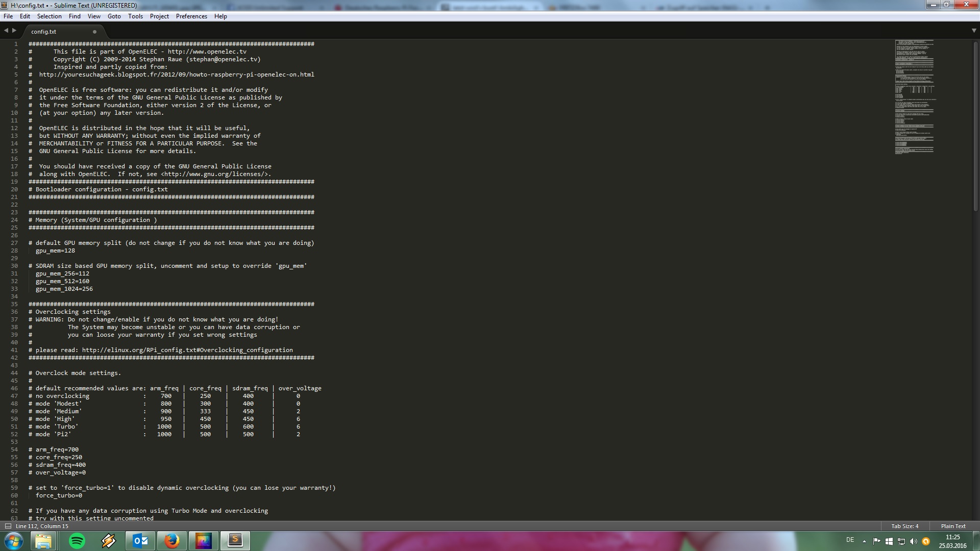Open the Project menu
The height and width of the screenshot is (551, 980).
point(159,16)
